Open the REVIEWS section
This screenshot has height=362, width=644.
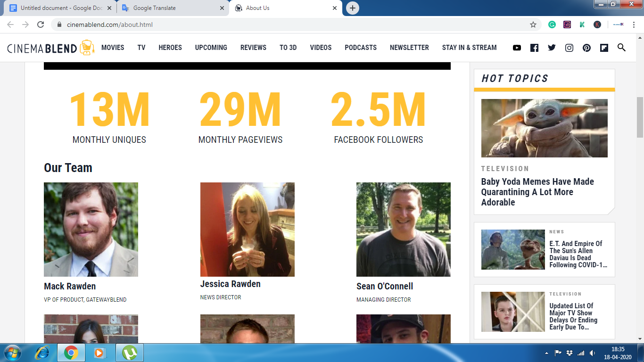(253, 48)
